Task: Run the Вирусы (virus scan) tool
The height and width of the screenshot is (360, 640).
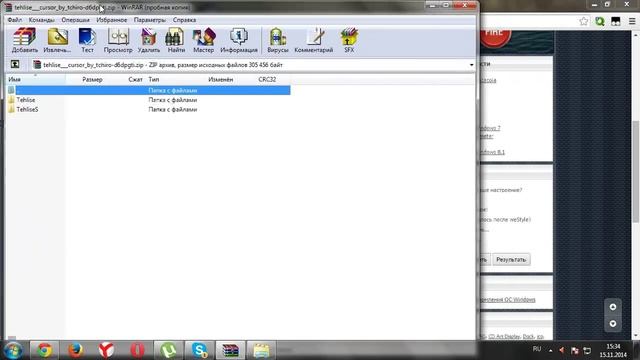Action: [x=278, y=40]
